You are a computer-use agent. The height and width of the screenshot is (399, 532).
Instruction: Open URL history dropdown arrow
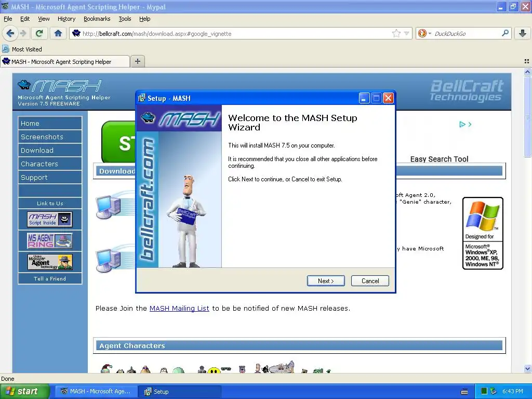(x=407, y=33)
